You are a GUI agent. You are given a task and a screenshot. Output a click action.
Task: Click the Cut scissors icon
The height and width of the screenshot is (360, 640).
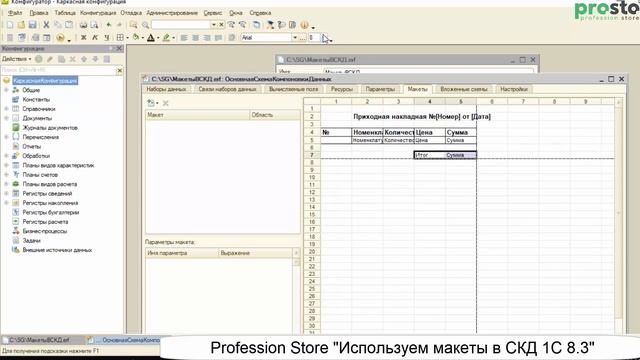click(46, 25)
